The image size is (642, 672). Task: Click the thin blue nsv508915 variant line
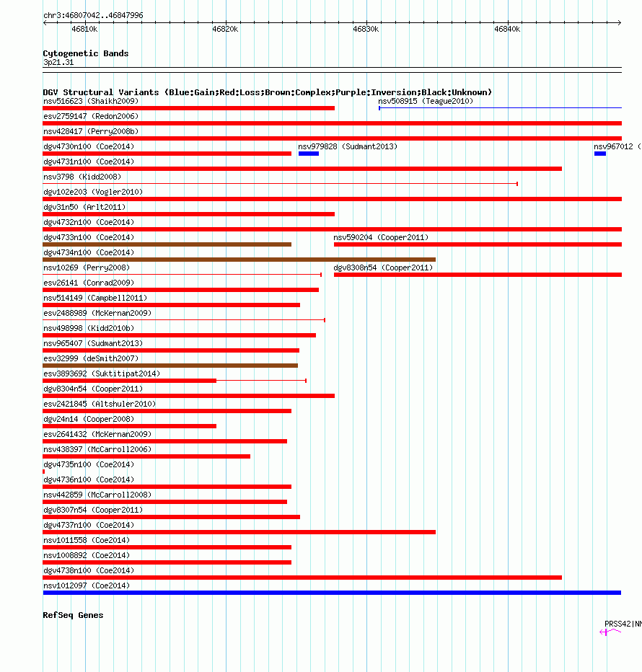[500, 108]
